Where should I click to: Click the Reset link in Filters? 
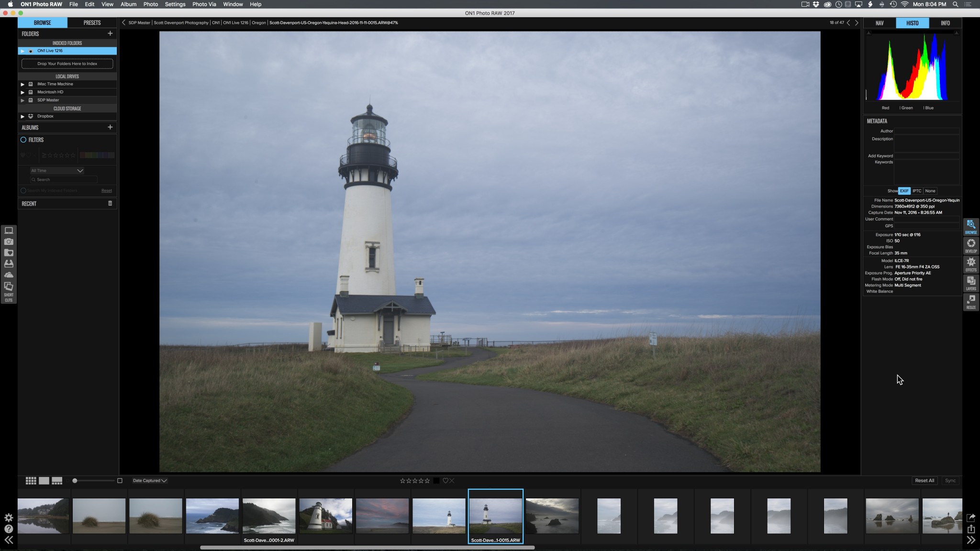point(107,190)
